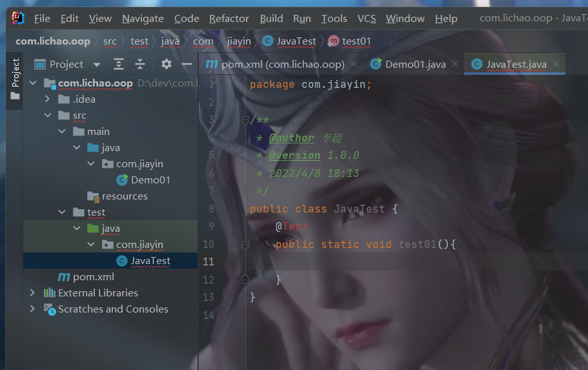The width and height of the screenshot is (588, 370).
Task: Open the Code menu
Action: [x=187, y=18]
